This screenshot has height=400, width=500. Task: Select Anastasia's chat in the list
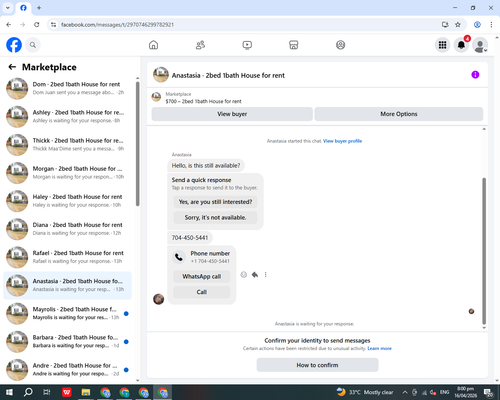(x=67, y=285)
